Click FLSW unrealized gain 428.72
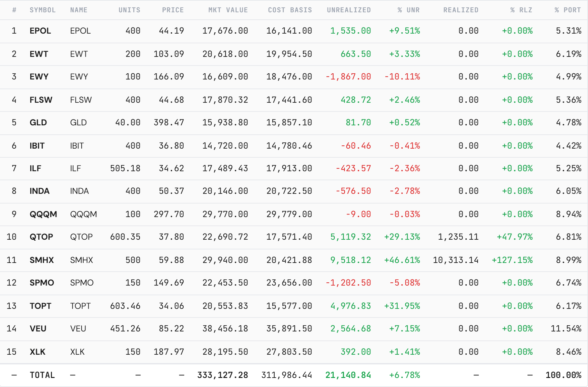 356,100
